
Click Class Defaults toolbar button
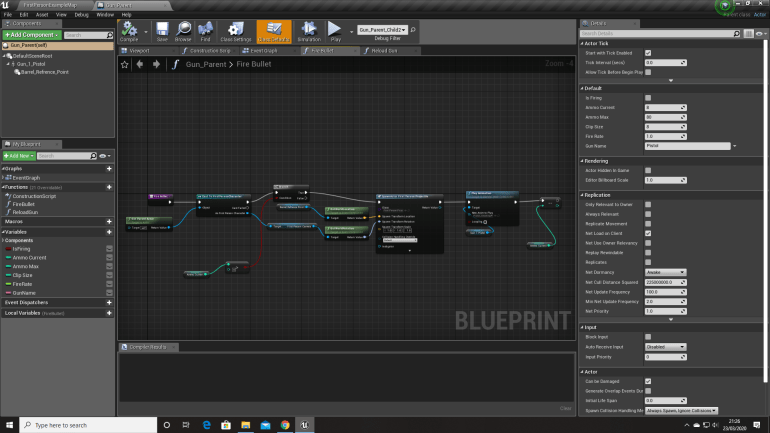pyautogui.click(x=274, y=32)
